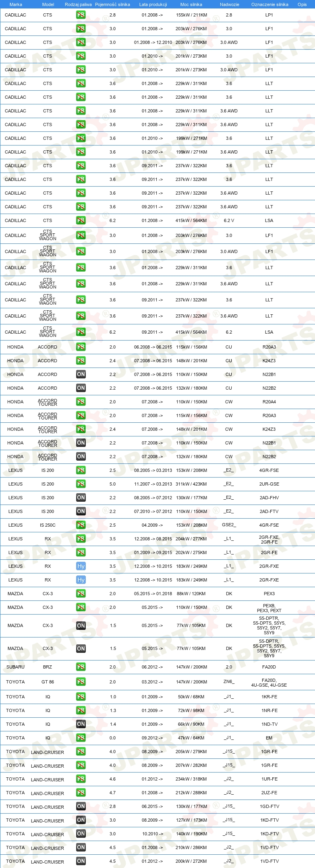Click petrol icon in Honda Accord K24Z3 CU row

tap(81, 361)
